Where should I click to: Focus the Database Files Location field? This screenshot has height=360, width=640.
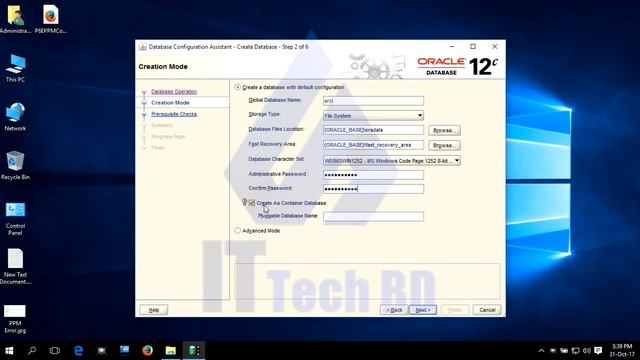pyautogui.click(x=373, y=130)
